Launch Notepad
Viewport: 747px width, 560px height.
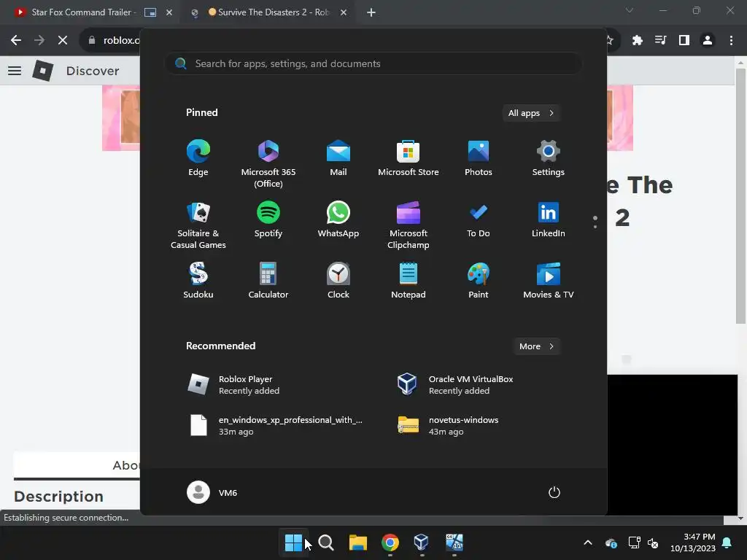(x=409, y=281)
